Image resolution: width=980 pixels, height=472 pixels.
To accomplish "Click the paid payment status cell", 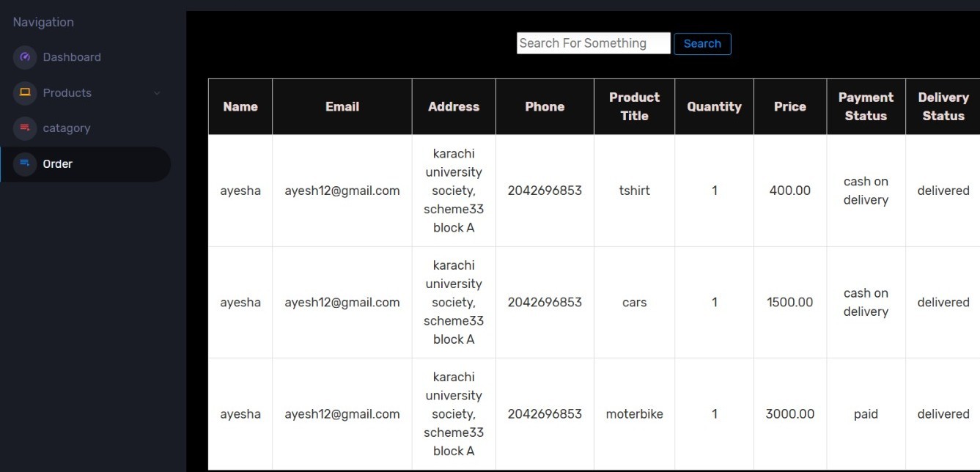I will [866, 414].
